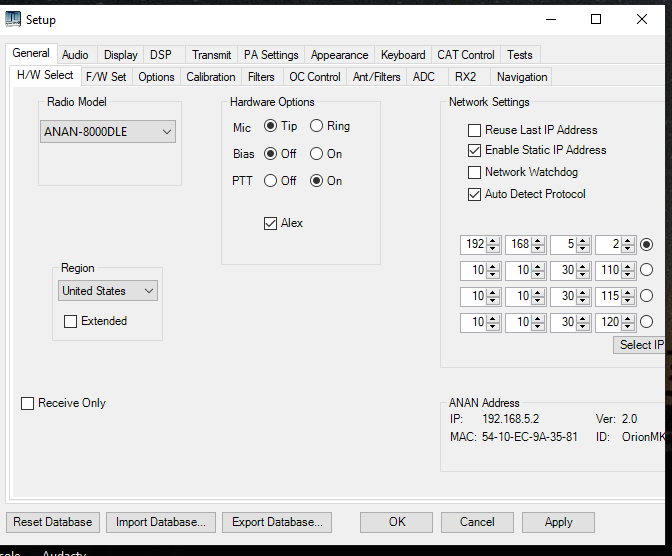Screen dimensions: 672x556
Task: Go to PA Settings tab
Action: pos(271,55)
